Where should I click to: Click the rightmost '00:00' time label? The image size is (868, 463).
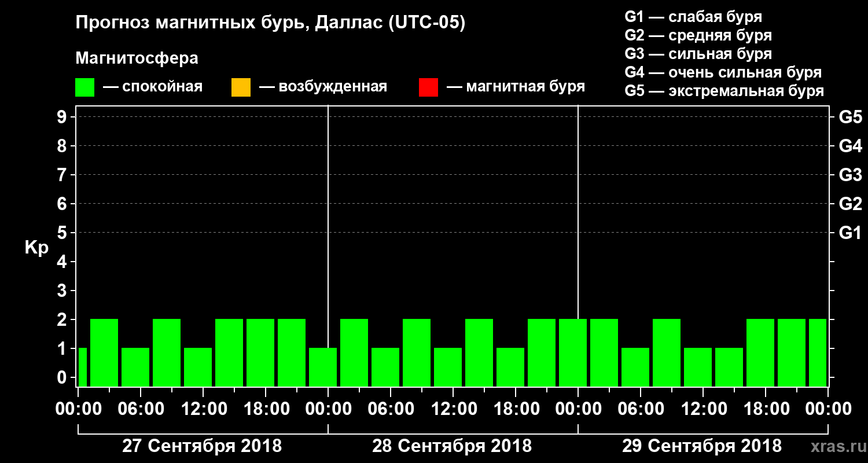tap(828, 409)
